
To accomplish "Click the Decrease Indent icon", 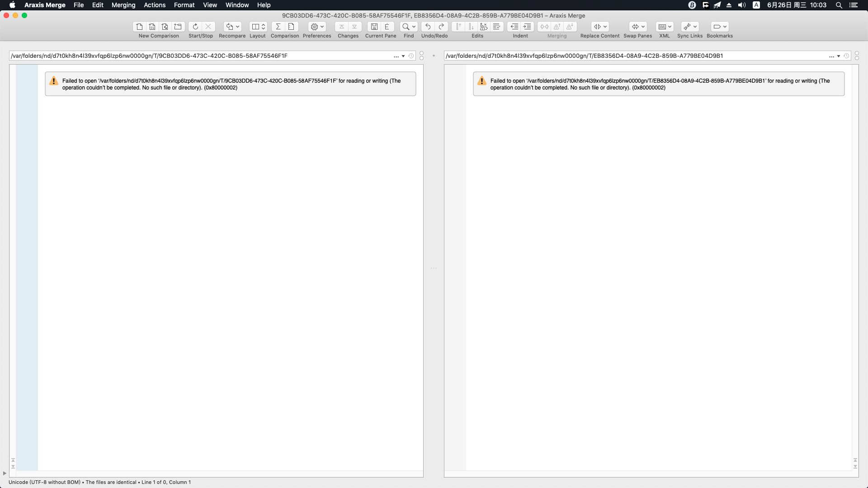I will tap(514, 27).
